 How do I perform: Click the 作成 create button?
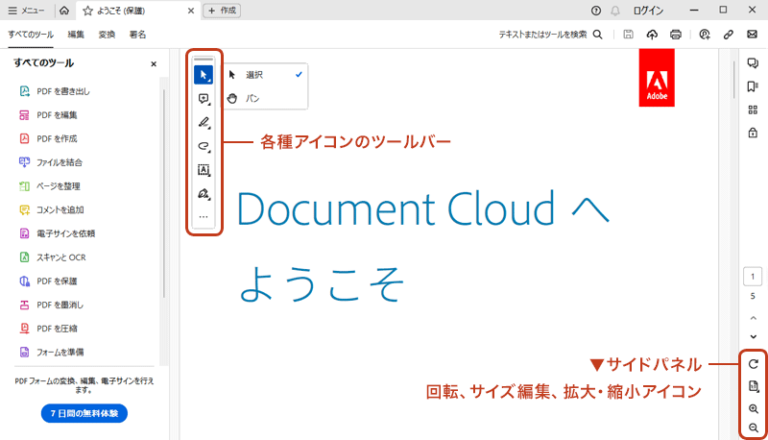[x=222, y=10]
